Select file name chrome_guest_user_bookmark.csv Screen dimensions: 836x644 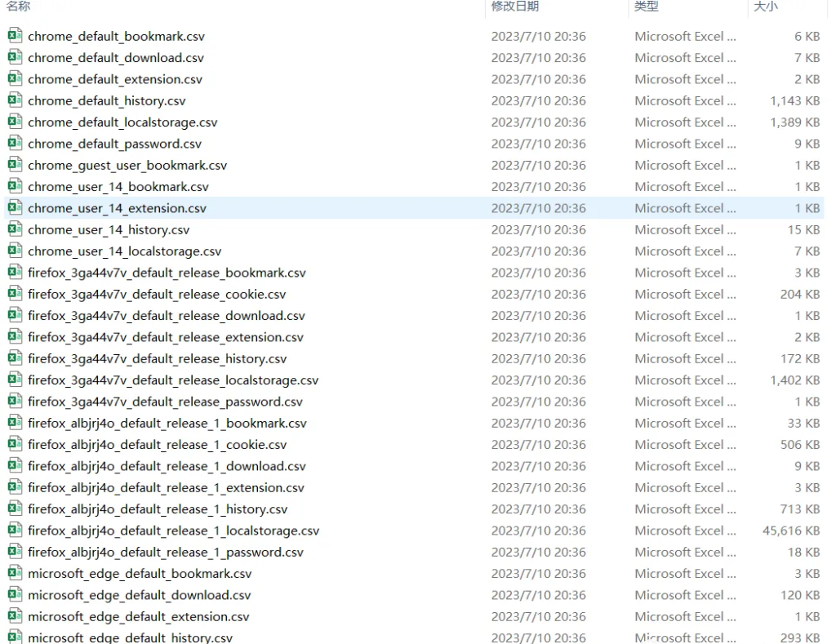pyautogui.click(x=127, y=165)
